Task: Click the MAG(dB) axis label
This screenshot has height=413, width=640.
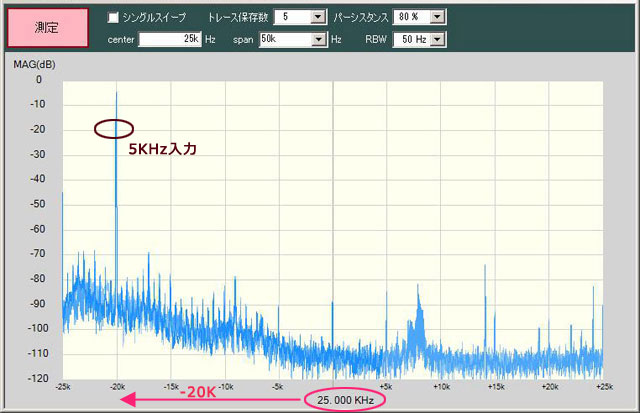Action: tap(34, 64)
